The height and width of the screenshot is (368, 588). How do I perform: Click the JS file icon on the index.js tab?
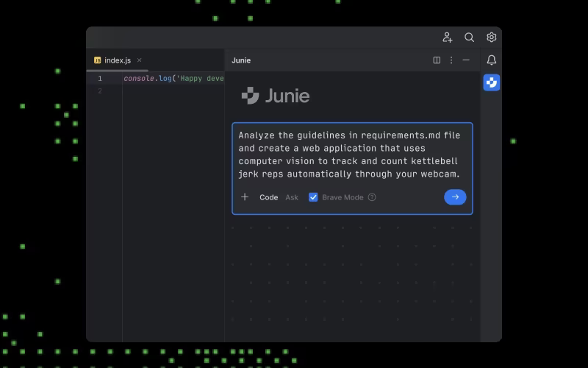pos(98,60)
